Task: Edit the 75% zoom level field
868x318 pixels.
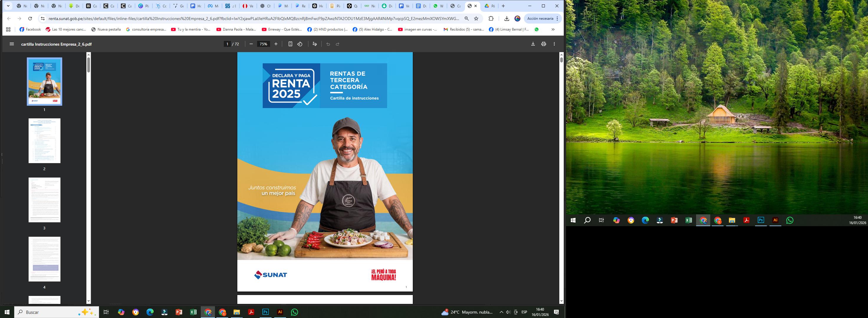Action: [x=263, y=44]
